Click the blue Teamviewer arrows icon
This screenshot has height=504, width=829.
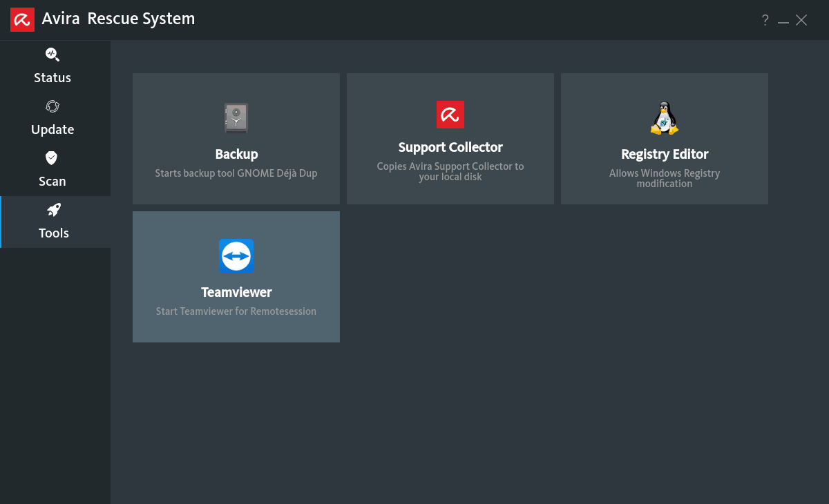[236, 256]
